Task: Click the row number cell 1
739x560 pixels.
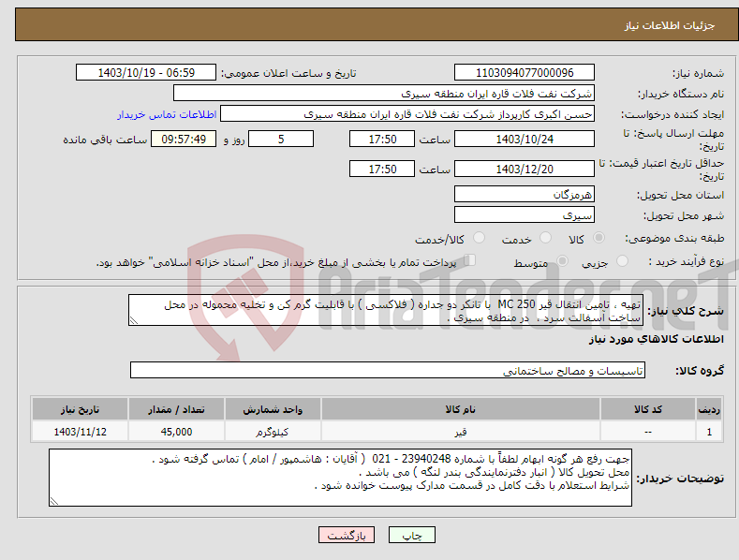Action: 709,432
